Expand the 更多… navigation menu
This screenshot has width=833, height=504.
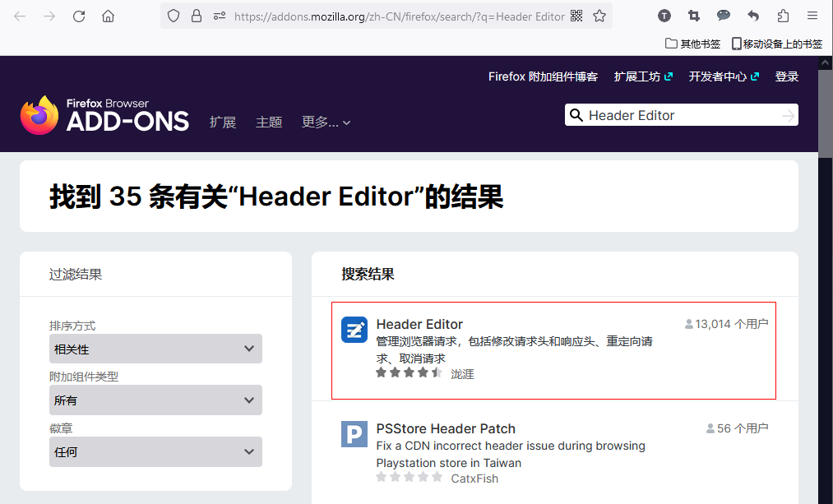click(x=326, y=123)
